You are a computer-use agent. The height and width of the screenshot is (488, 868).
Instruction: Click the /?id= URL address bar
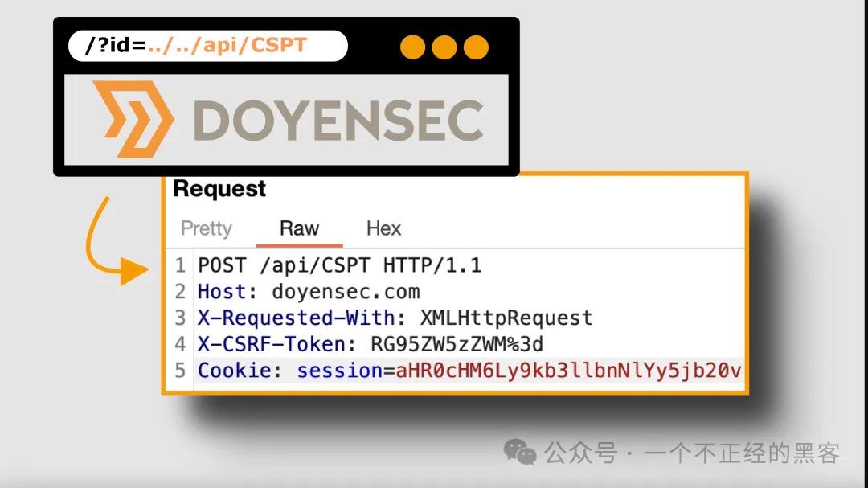click(207, 46)
